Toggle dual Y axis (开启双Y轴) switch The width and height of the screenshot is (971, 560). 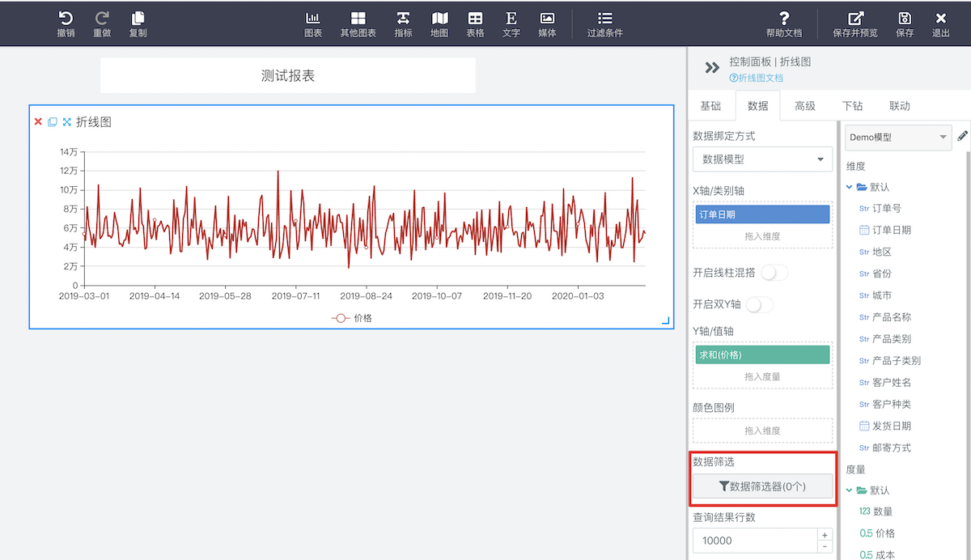761,304
